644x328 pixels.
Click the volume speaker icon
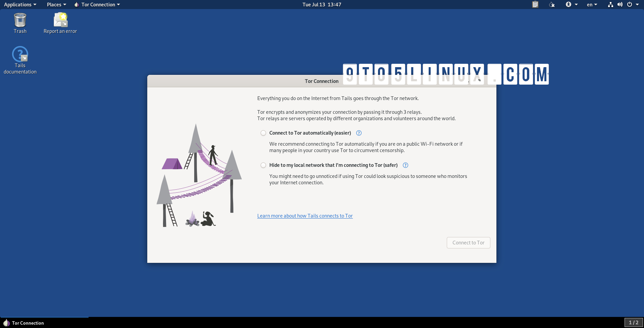coord(620,4)
